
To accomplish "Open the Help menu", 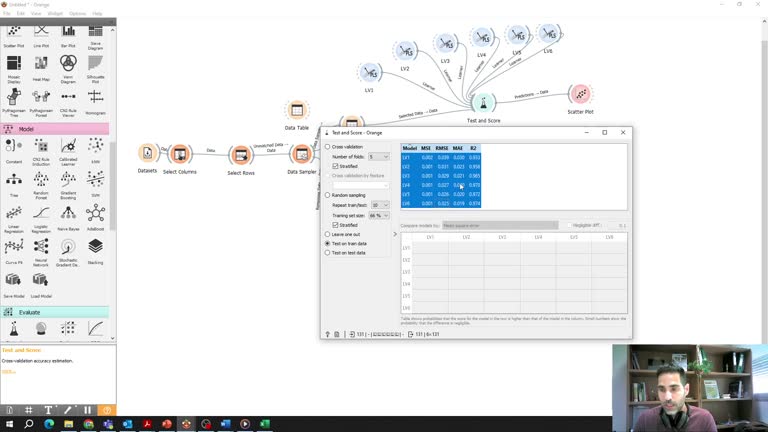I will pos(97,13).
